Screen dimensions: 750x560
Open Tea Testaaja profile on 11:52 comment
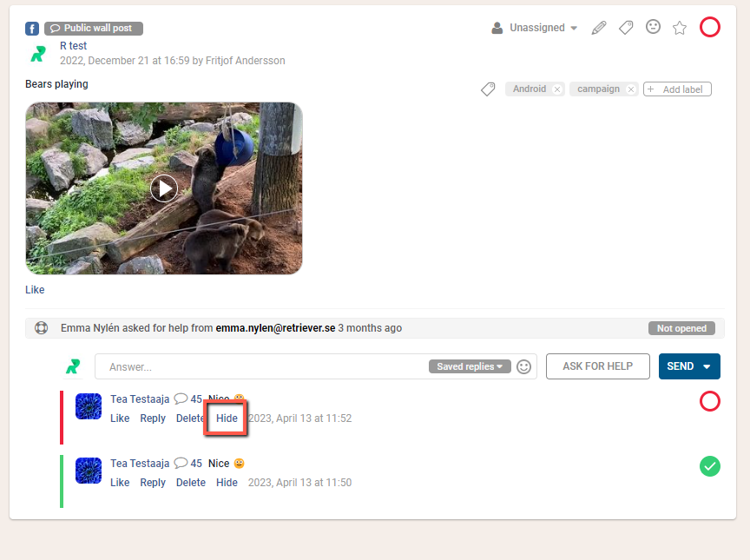tap(140, 399)
